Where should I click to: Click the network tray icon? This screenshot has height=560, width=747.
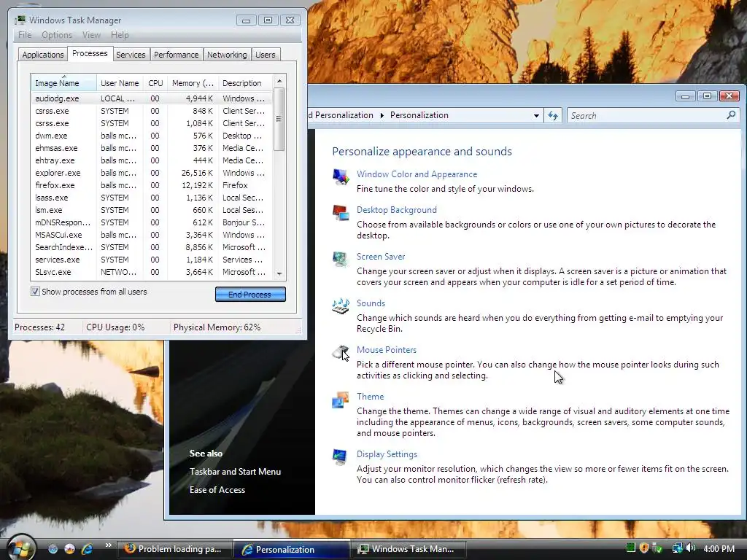(677, 548)
